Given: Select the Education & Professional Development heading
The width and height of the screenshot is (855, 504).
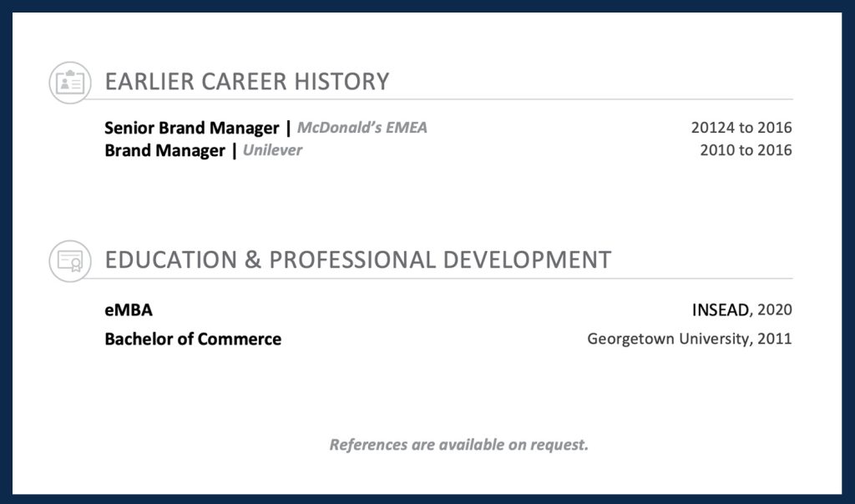Looking at the screenshot, I should [358, 260].
